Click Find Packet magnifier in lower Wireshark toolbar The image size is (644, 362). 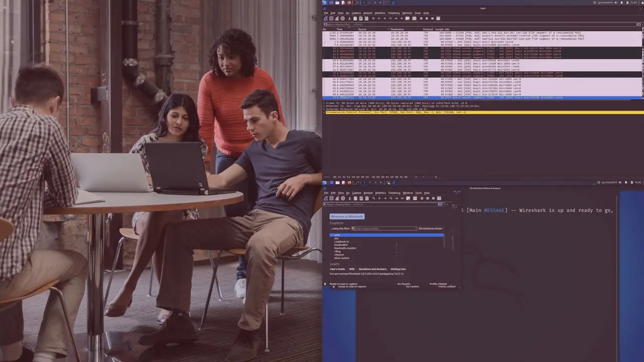click(373, 199)
